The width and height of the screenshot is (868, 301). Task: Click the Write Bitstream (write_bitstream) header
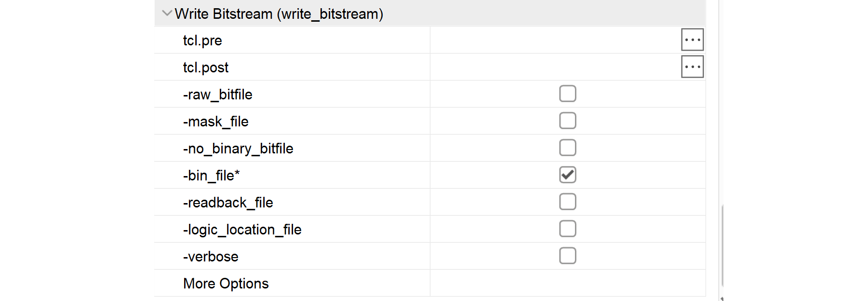tap(279, 14)
